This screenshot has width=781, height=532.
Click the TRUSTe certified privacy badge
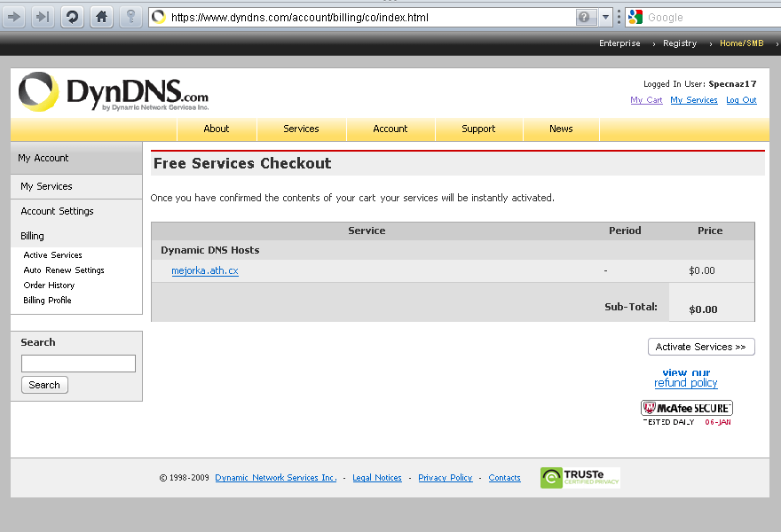(580, 478)
